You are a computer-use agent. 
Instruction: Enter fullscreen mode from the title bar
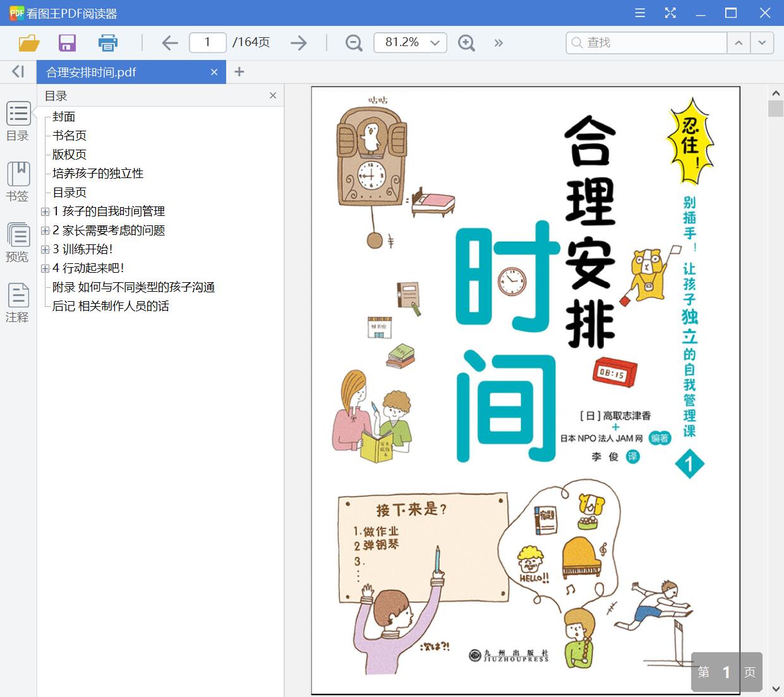(x=670, y=13)
